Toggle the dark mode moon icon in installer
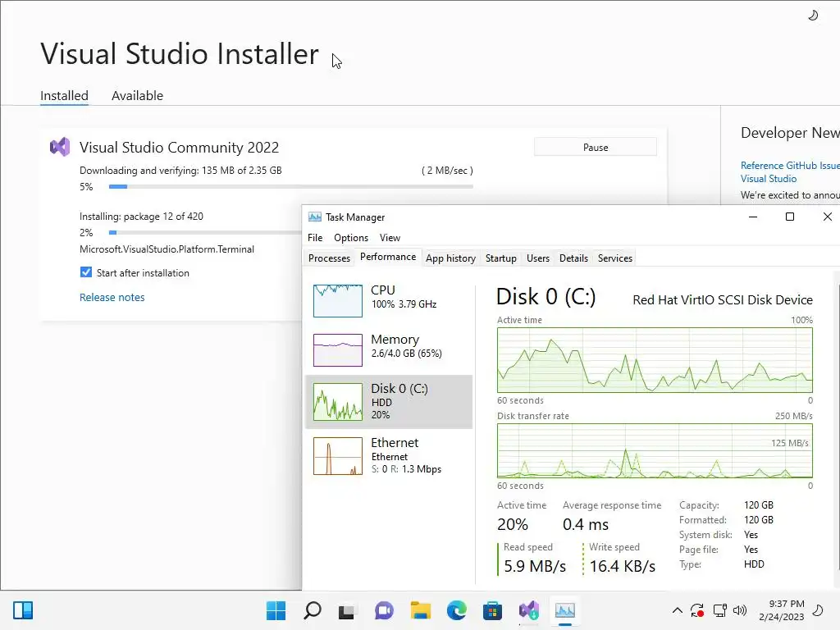Viewport: 840px width, 630px height. tap(813, 16)
